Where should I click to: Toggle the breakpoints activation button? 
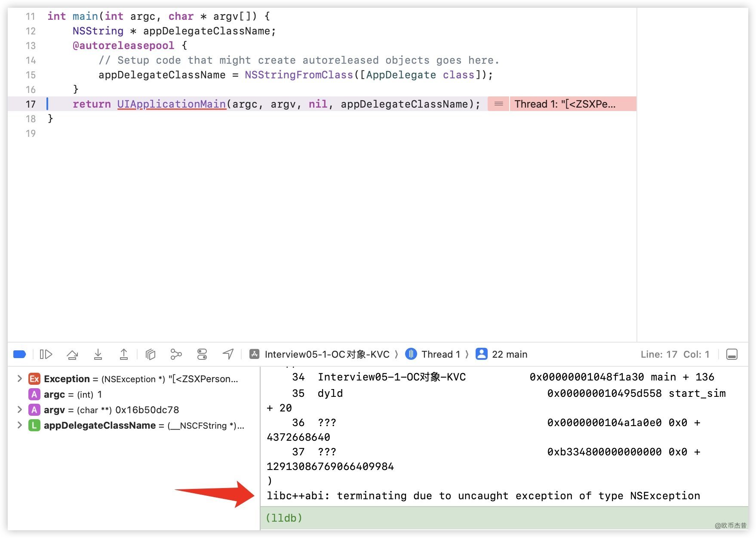click(x=20, y=354)
